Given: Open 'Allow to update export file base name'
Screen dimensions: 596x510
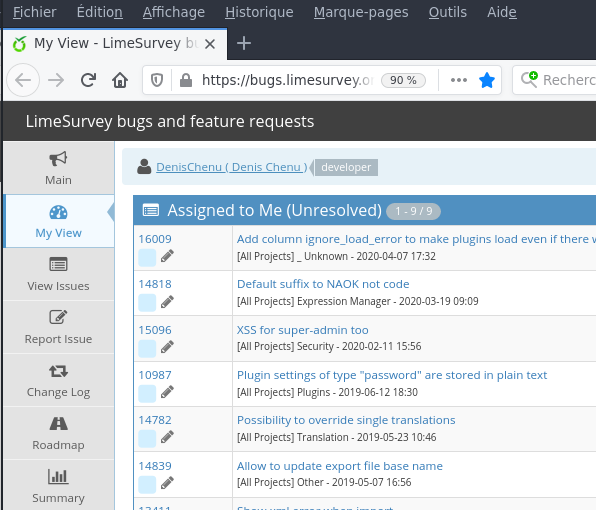Looking at the screenshot, I should click(340, 466).
